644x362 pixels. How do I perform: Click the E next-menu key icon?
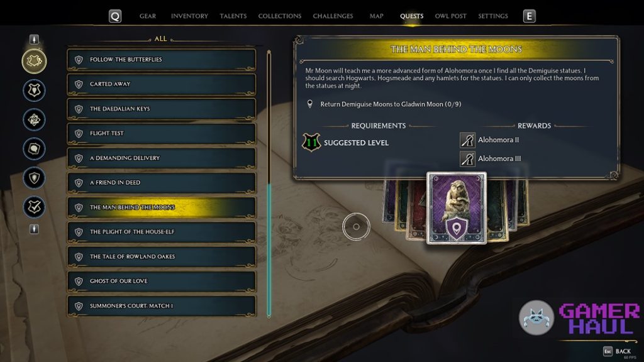pos(529,16)
